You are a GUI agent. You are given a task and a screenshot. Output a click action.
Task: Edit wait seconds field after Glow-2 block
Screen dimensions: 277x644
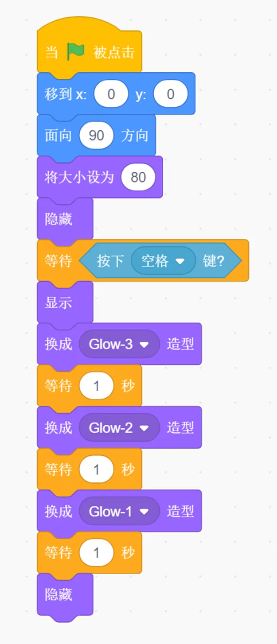[x=96, y=469]
